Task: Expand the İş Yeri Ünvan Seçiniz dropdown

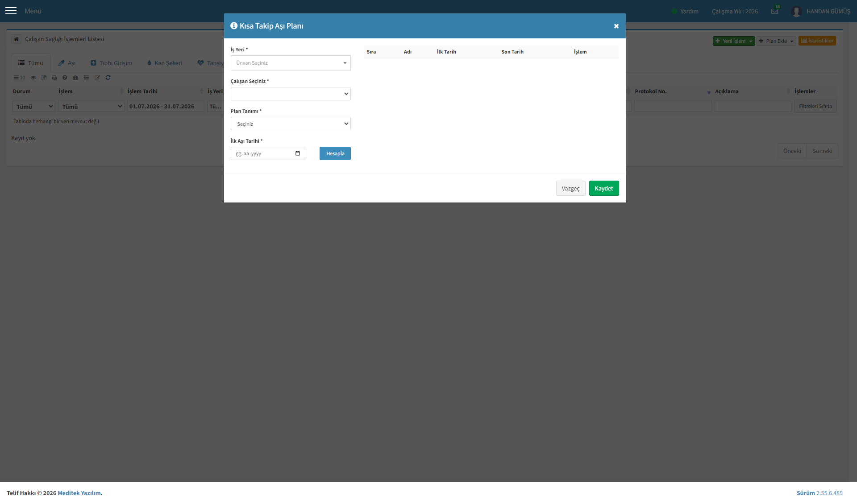Action: (291, 63)
